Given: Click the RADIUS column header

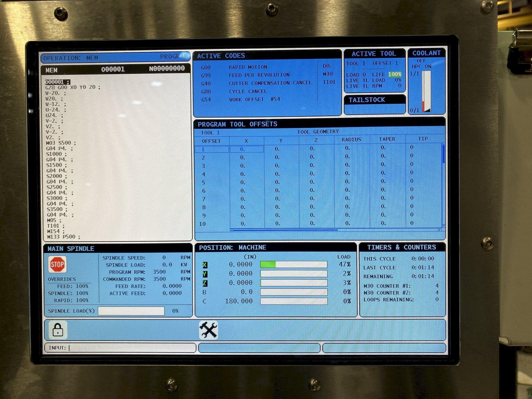Looking at the screenshot, I should (x=351, y=140).
